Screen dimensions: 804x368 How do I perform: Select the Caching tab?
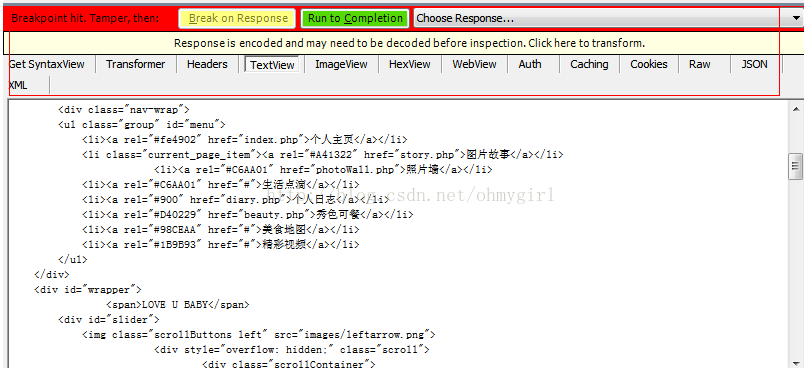589,64
